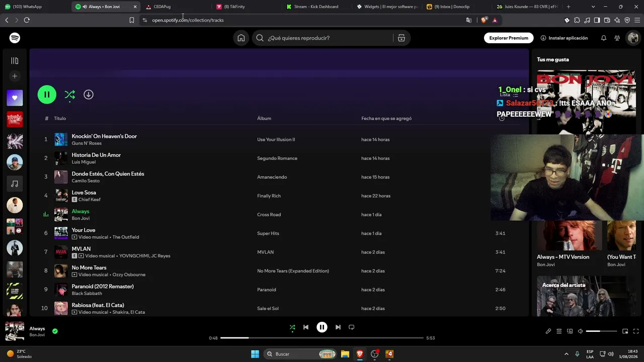Open the Cross Road album link
The image size is (644, 362).
pos(269,215)
